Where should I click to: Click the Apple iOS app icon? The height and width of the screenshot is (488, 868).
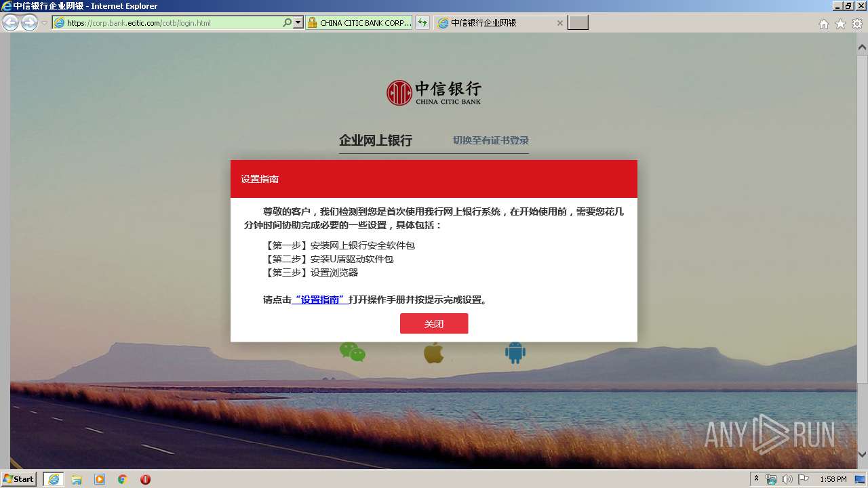coord(433,352)
